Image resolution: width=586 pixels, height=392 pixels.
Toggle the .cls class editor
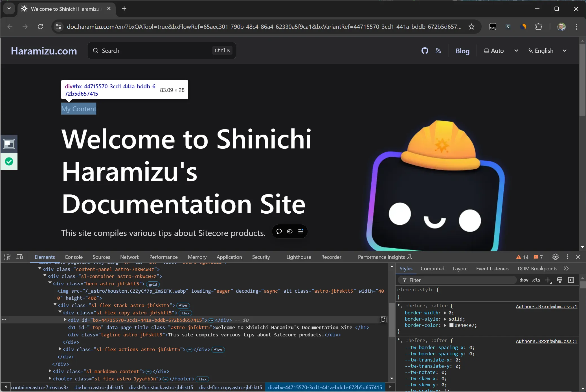point(535,280)
